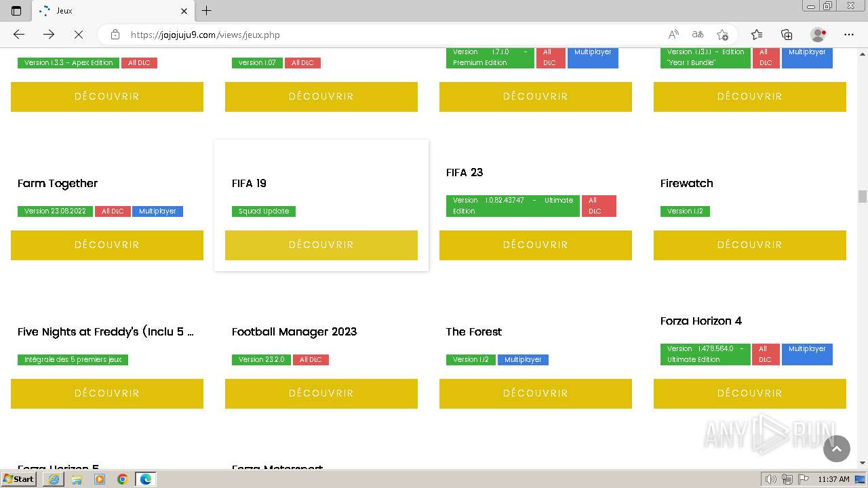Click the scrollbar down arrow
The height and width of the screenshot is (488, 868).
(863, 463)
